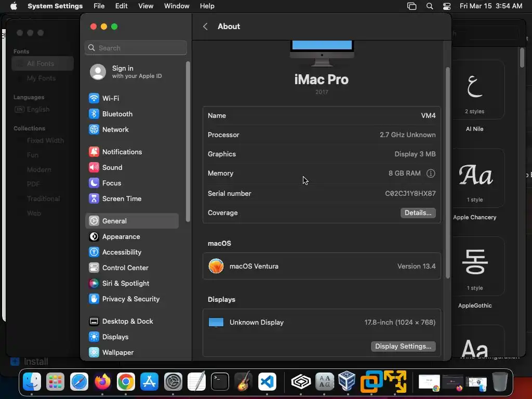The width and height of the screenshot is (532, 399).
Task: Launch Google Chrome from the Dock
Action: coord(126,382)
